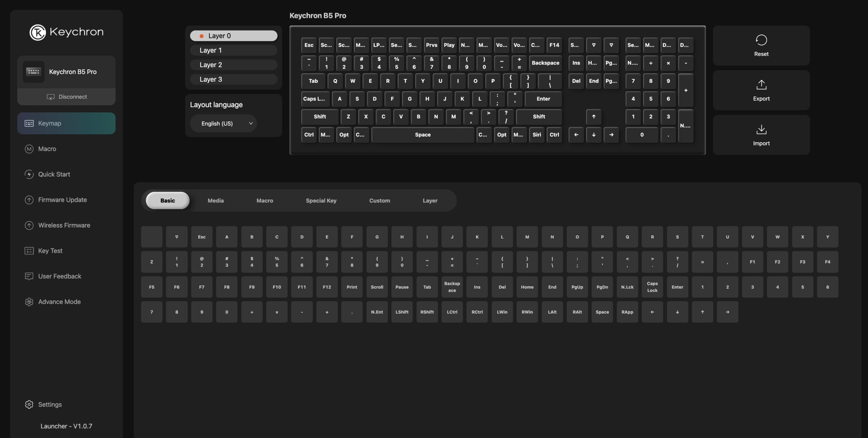Open the Macro section in sidebar
The height and width of the screenshot is (438, 868).
(x=47, y=149)
